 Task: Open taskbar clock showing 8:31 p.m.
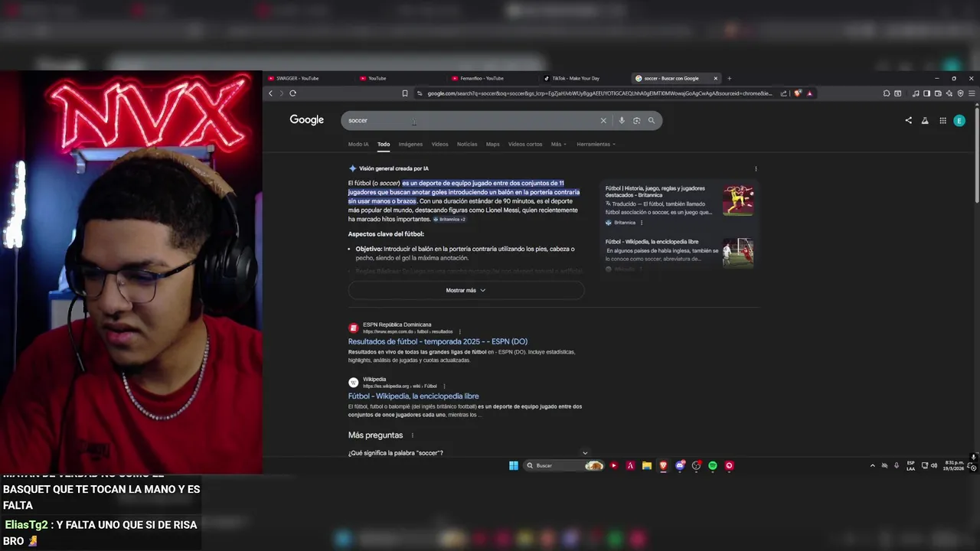[x=954, y=465]
